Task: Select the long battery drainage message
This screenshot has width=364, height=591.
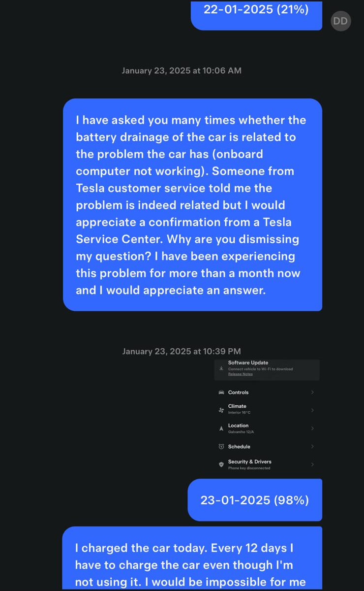Action: point(192,205)
